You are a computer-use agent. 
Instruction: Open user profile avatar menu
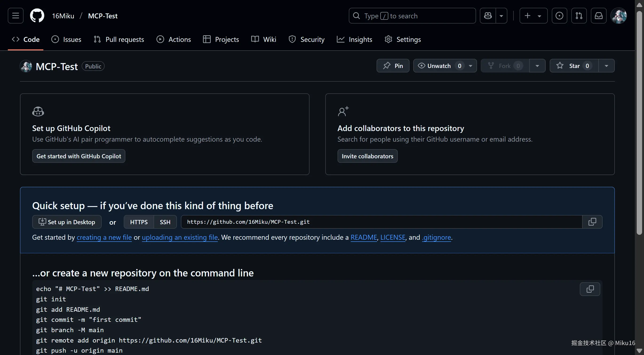point(619,16)
